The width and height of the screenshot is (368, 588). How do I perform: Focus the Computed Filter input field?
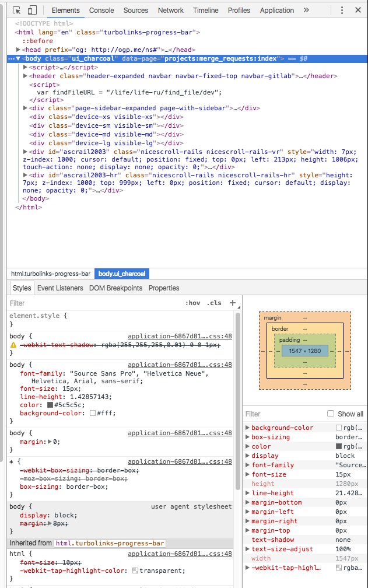click(283, 414)
